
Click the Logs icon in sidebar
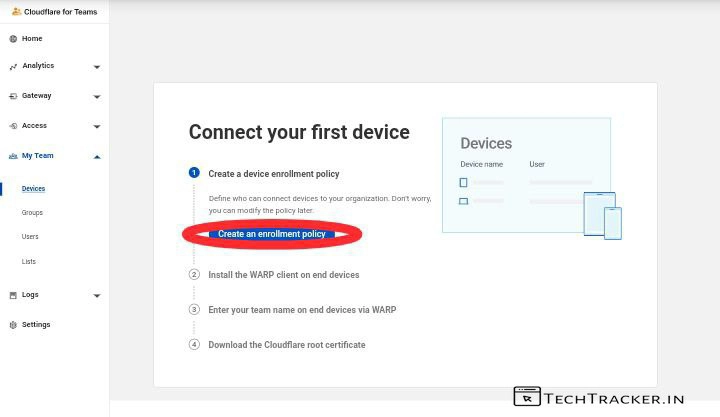[13, 295]
